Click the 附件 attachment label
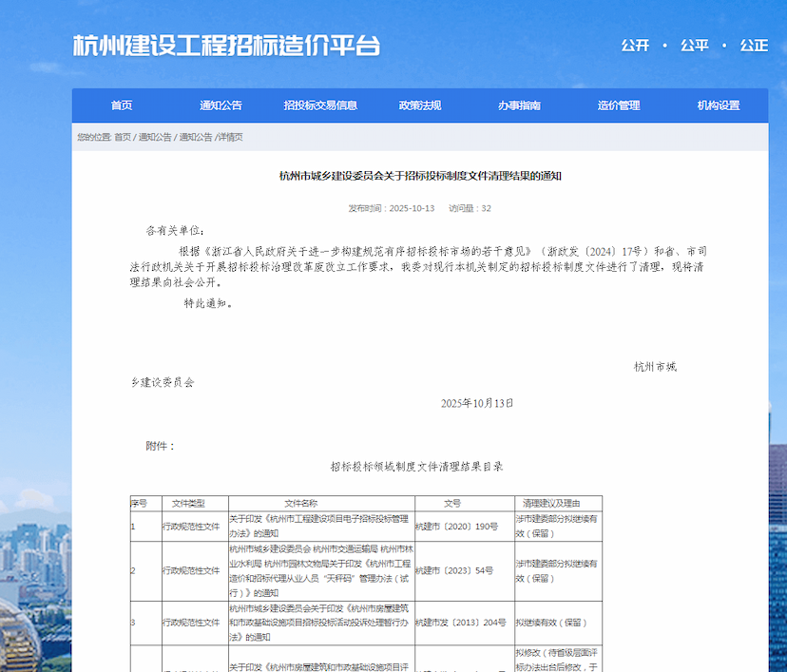The image size is (787, 672). coord(160,446)
